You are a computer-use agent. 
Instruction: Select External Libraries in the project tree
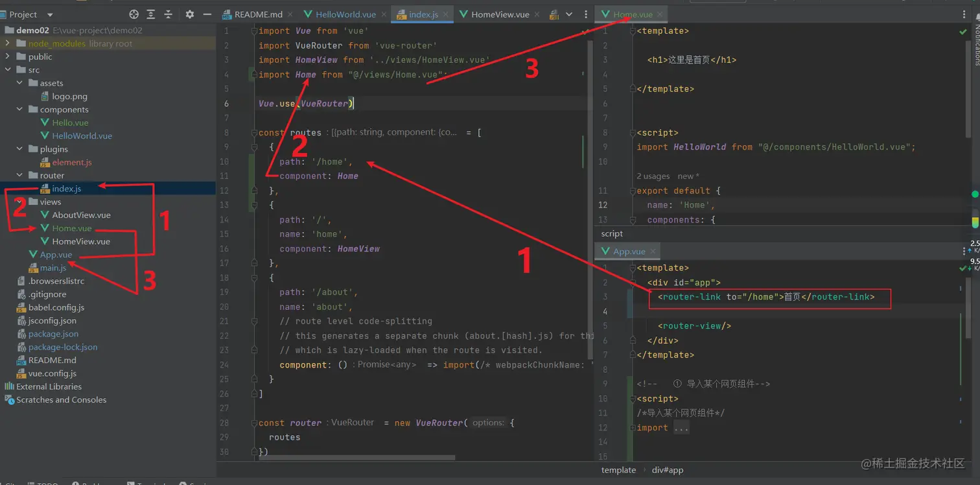(49, 386)
